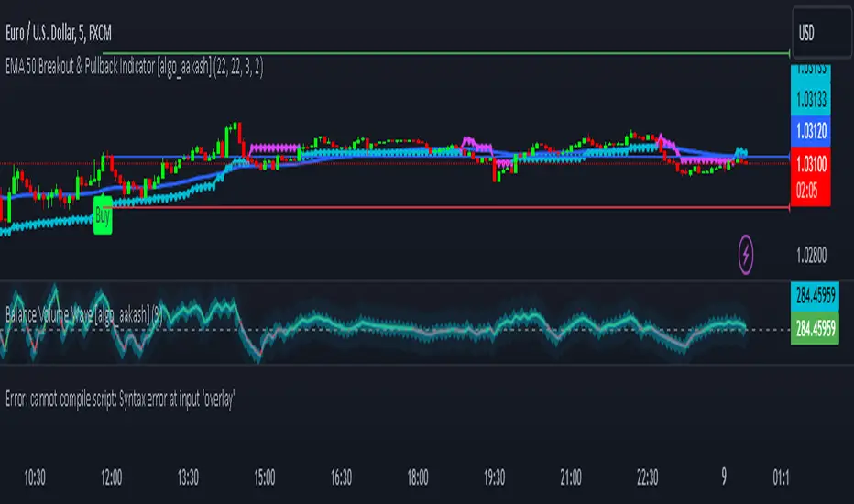Click the 12:00 time axis label

(x=111, y=477)
